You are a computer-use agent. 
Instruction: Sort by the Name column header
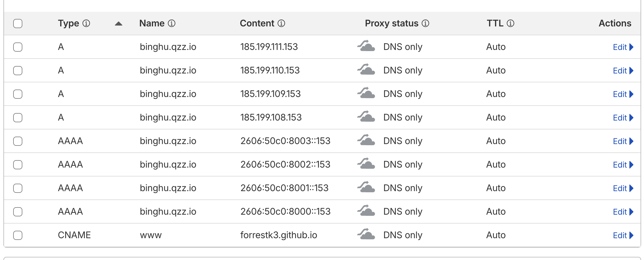coord(152,23)
